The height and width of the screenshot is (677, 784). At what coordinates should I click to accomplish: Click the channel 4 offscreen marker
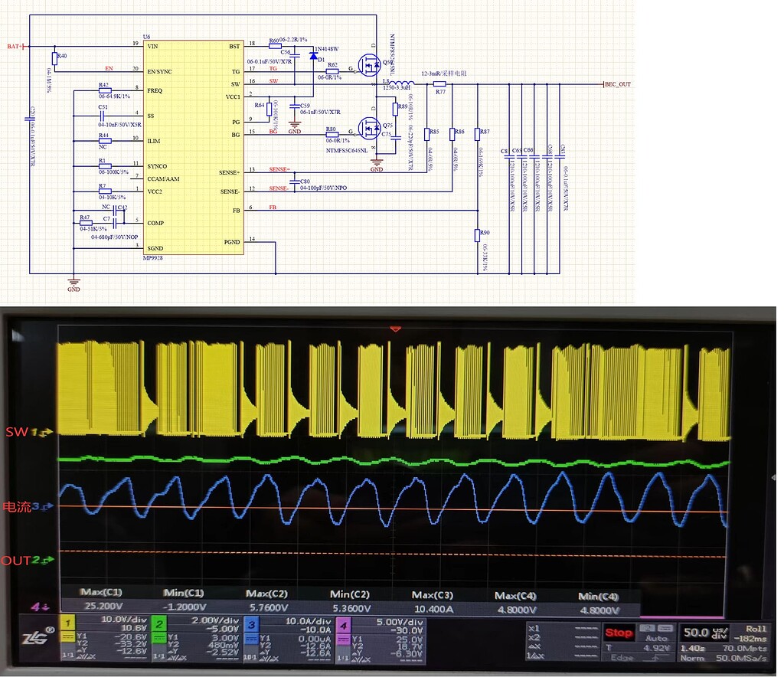tap(40, 607)
